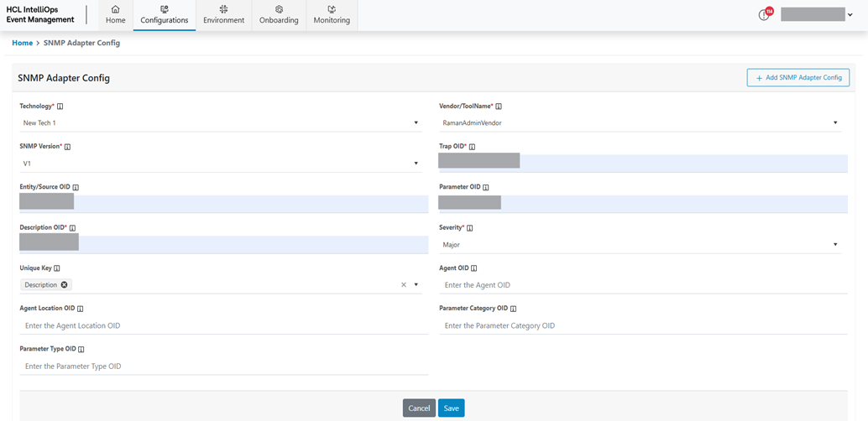Click the HCL IntelliOps Event Management logo
Image resolution: width=868 pixels, height=421 pixels.
(39, 15)
